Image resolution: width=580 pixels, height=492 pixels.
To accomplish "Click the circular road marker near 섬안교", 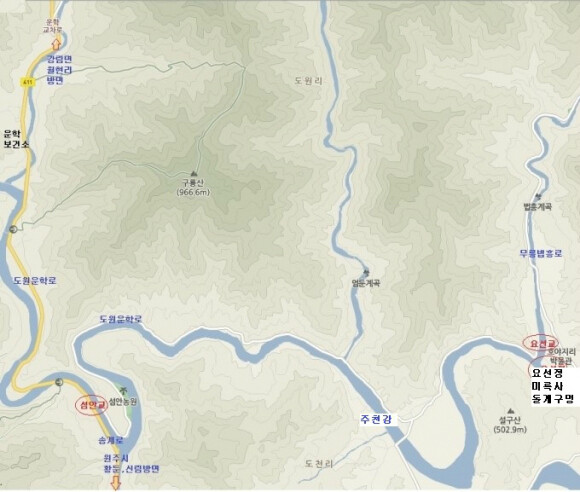I will click(x=59, y=382).
